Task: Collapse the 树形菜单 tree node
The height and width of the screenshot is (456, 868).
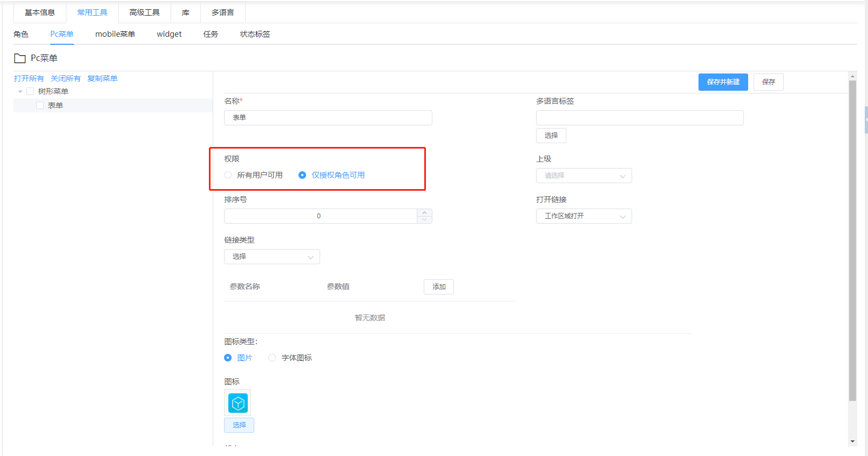Action: click(x=21, y=92)
